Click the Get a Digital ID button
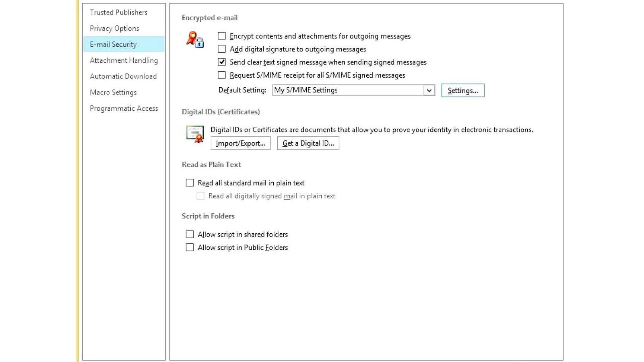 (x=308, y=143)
